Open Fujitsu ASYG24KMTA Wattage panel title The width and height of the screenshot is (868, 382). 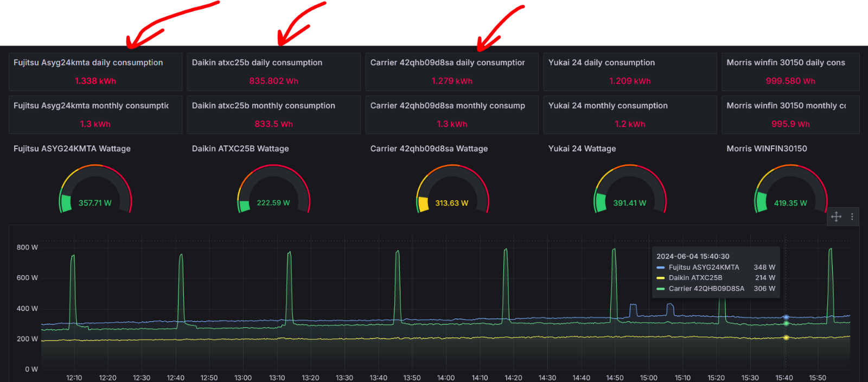(x=72, y=148)
